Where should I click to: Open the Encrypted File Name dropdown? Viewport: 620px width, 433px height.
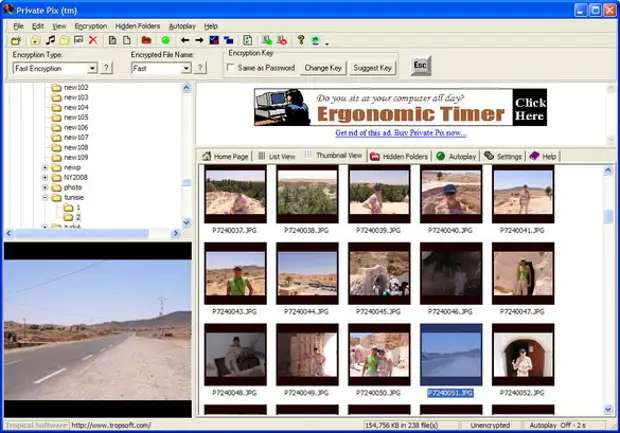coord(186,68)
